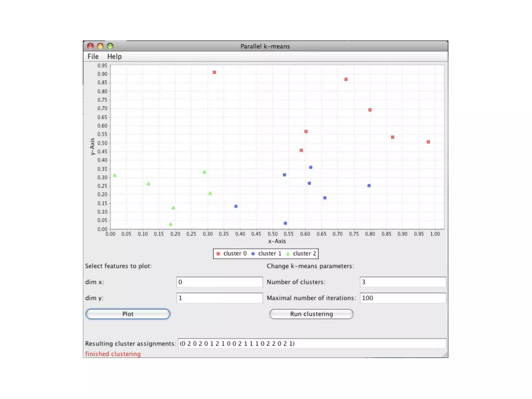This screenshot has height=399, width=532.
Task: Click the red cluster 0 legend square
Action: (218, 254)
